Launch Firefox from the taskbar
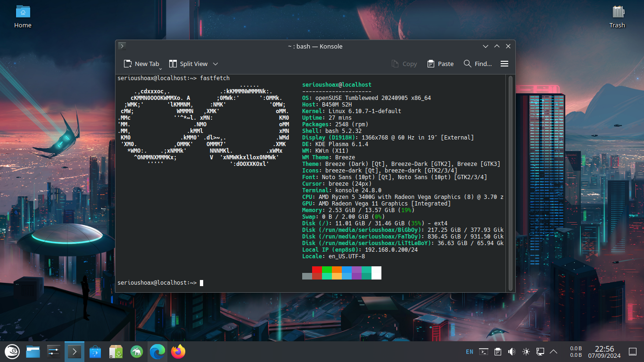 pos(178,352)
